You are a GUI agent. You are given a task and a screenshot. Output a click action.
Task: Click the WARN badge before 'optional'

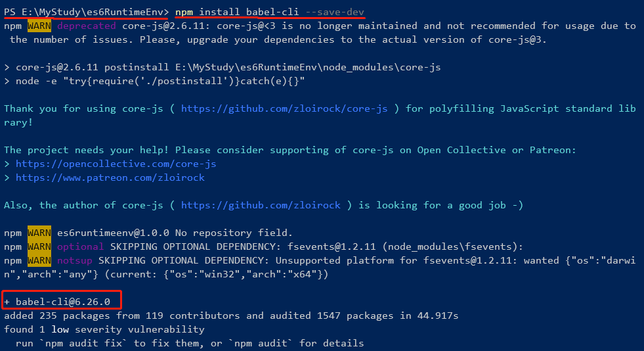point(39,246)
